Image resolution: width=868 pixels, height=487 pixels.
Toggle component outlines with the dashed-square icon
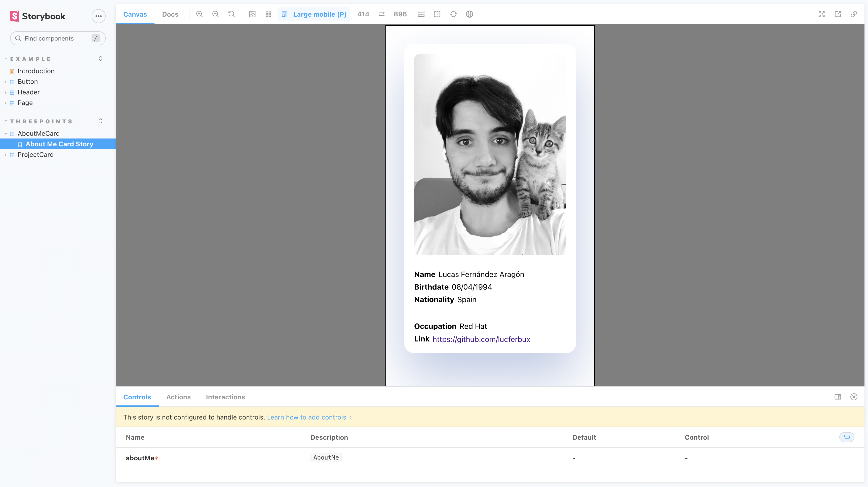tap(437, 14)
